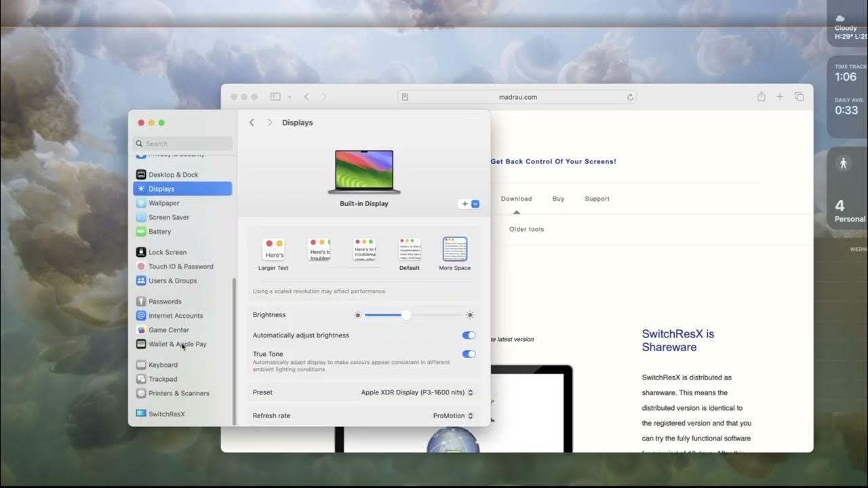868x488 pixels.
Task: Show Safari tab overview
Action: tap(799, 97)
